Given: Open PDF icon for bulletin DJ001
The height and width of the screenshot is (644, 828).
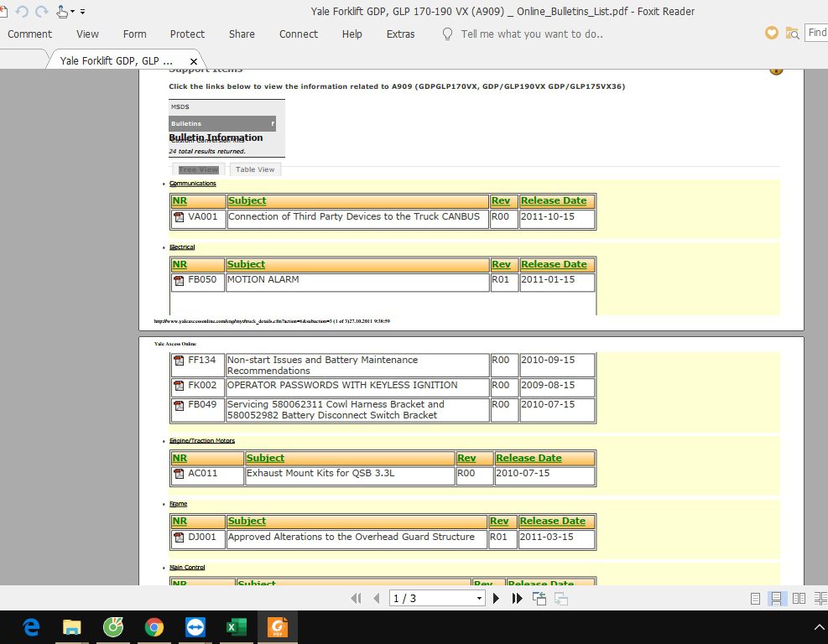Looking at the screenshot, I should coord(179,538).
